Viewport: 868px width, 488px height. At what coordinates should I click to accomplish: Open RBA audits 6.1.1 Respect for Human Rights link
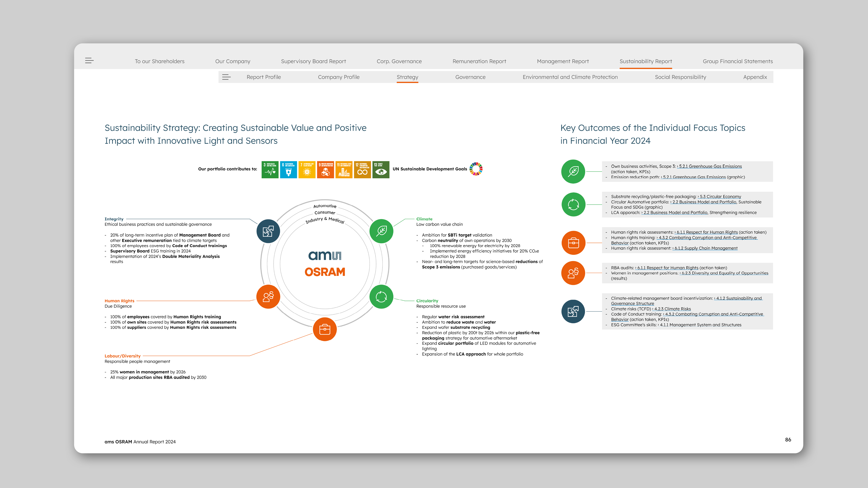(x=666, y=268)
